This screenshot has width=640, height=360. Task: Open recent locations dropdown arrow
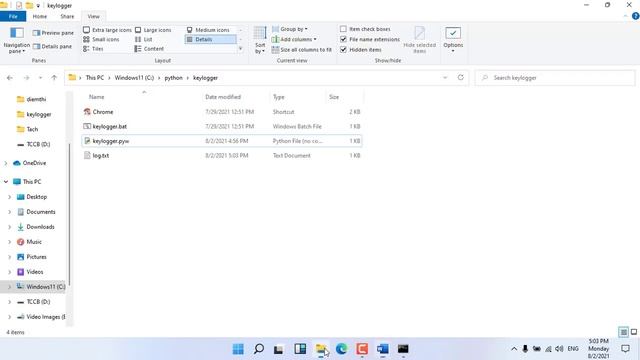[40, 78]
